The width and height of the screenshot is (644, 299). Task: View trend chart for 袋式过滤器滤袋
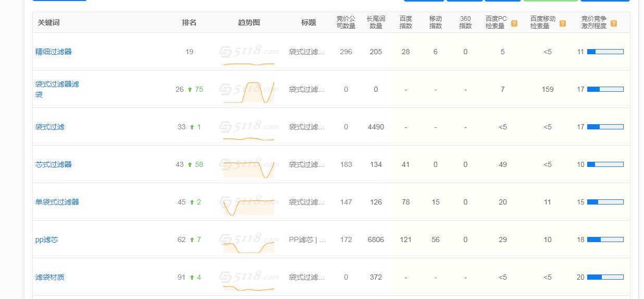pos(249,92)
